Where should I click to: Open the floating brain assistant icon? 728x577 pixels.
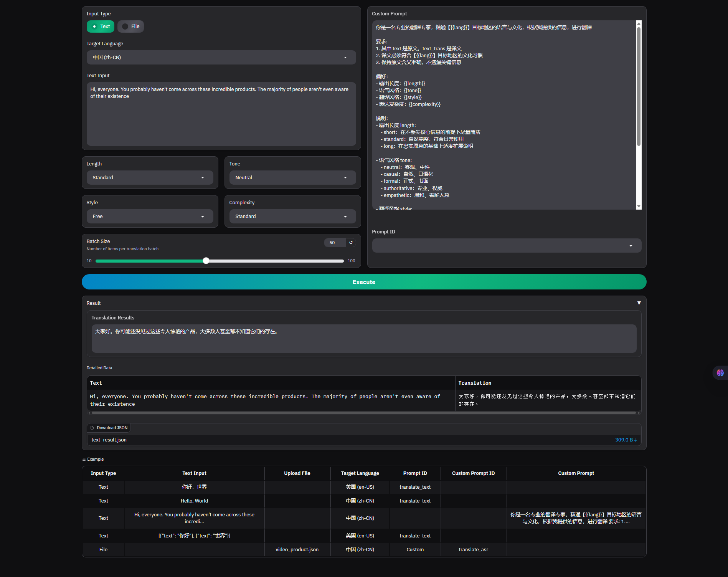tap(720, 373)
